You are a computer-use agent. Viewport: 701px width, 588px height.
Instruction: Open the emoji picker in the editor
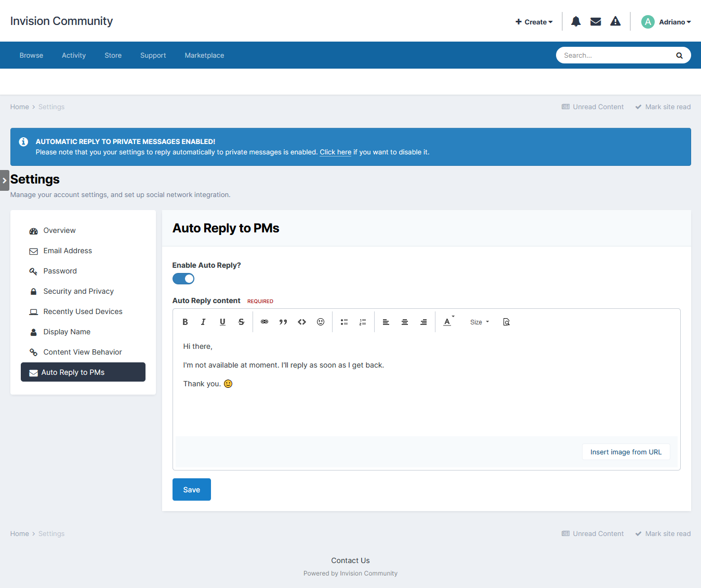pyautogui.click(x=321, y=322)
